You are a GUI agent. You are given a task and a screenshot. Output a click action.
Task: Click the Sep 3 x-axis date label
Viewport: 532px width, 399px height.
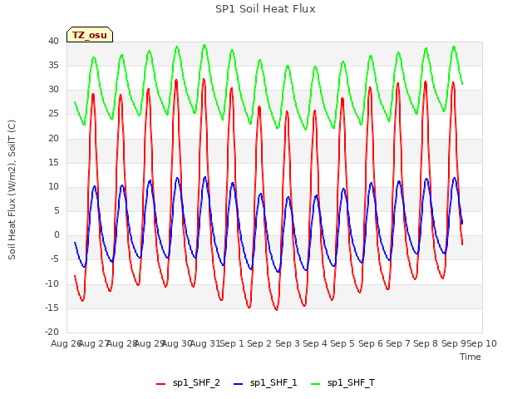tap(288, 343)
